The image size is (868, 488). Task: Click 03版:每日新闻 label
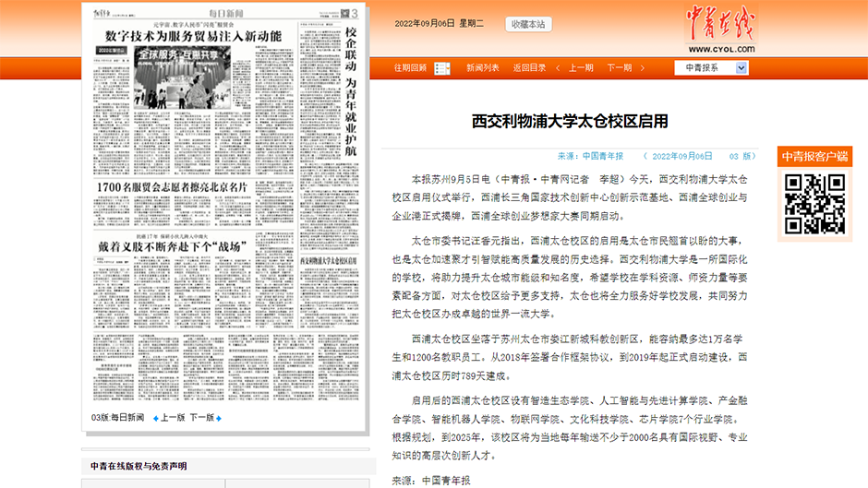[x=117, y=418]
